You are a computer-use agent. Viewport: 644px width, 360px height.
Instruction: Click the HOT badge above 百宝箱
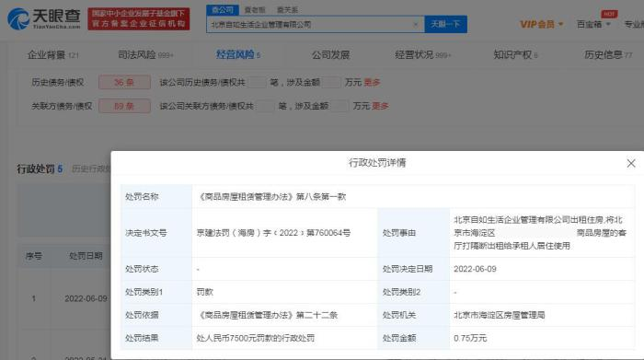pos(609,14)
